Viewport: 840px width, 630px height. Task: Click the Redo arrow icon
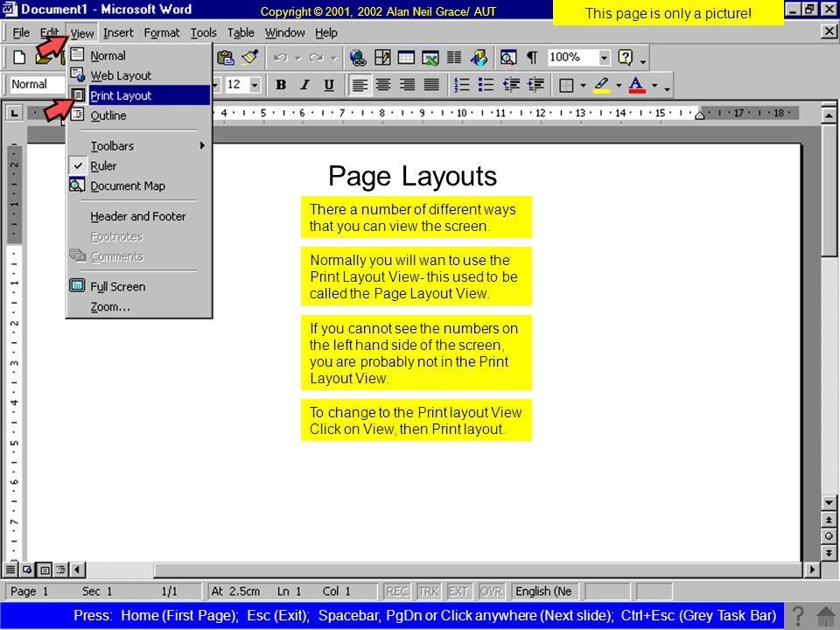[316, 58]
